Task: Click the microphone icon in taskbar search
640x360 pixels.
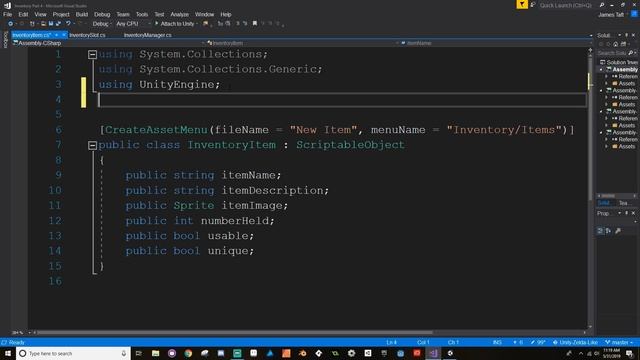Action: point(124,353)
